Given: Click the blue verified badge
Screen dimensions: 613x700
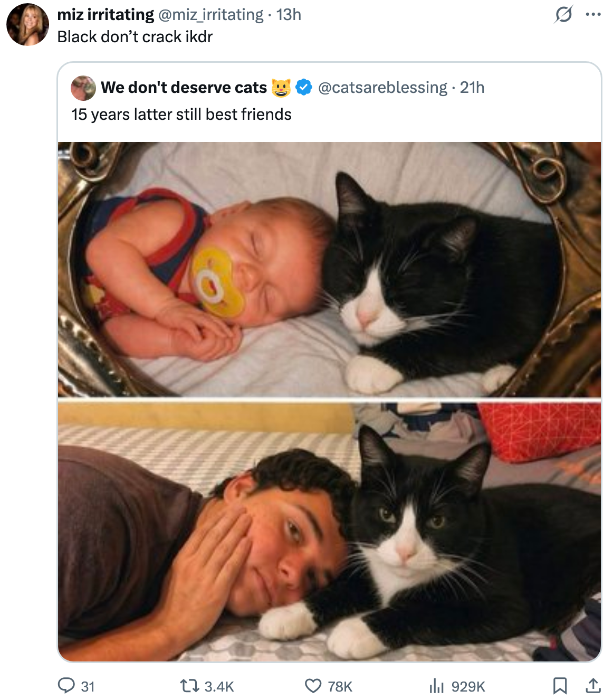Looking at the screenshot, I should point(304,87).
